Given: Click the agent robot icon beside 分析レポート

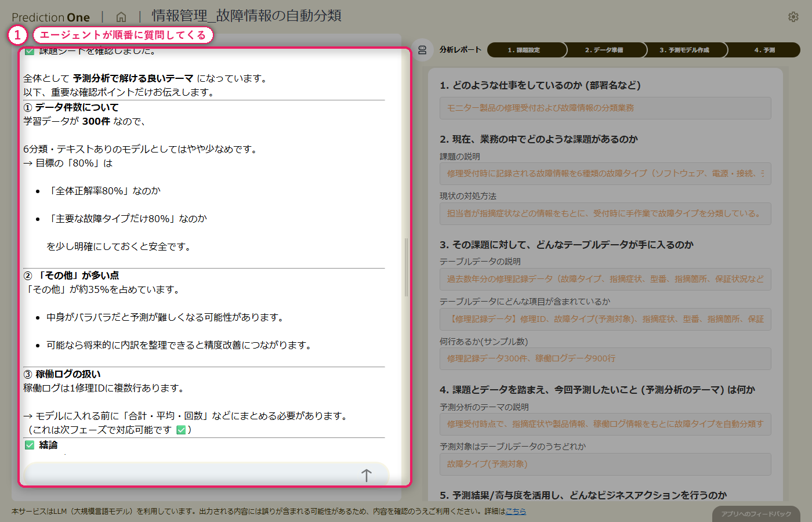Looking at the screenshot, I should point(422,50).
